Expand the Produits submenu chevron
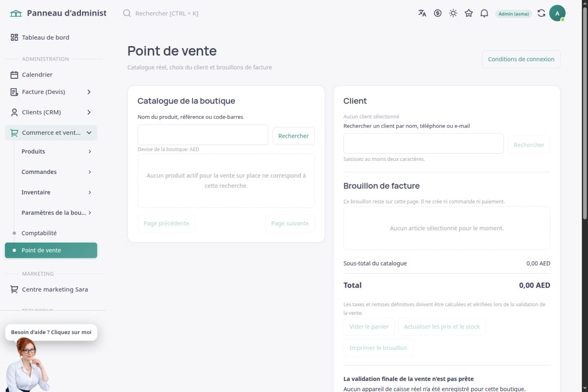The image size is (588, 392). point(90,151)
